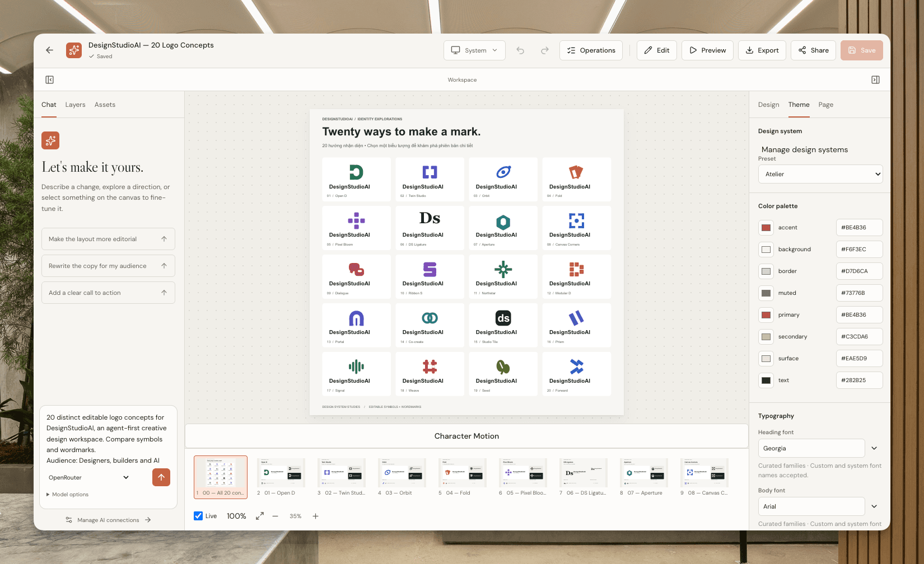
Task: Click the Signal waveform logo mark
Action: coord(356,366)
